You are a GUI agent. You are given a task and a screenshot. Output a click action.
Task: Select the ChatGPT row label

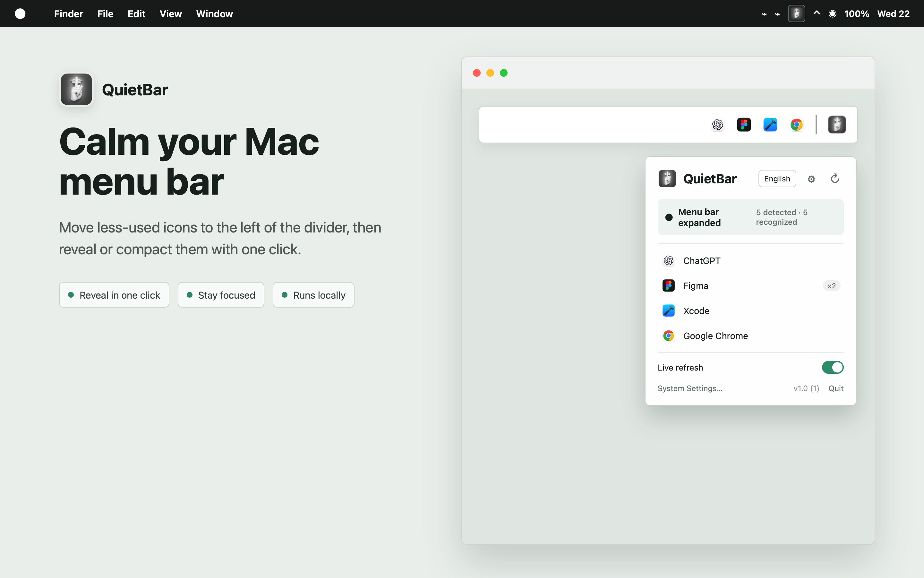click(x=702, y=261)
